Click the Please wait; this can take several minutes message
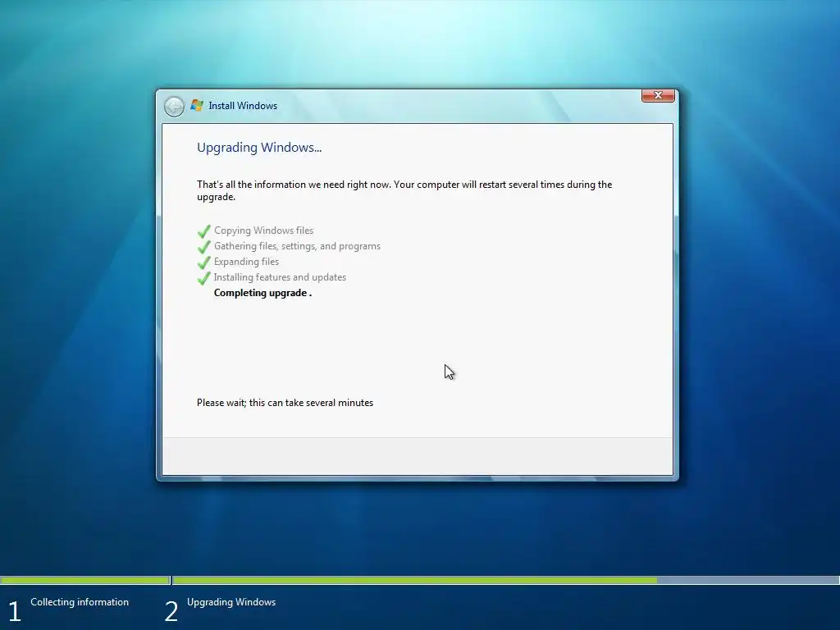Image resolution: width=840 pixels, height=630 pixels. pyautogui.click(x=285, y=402)
